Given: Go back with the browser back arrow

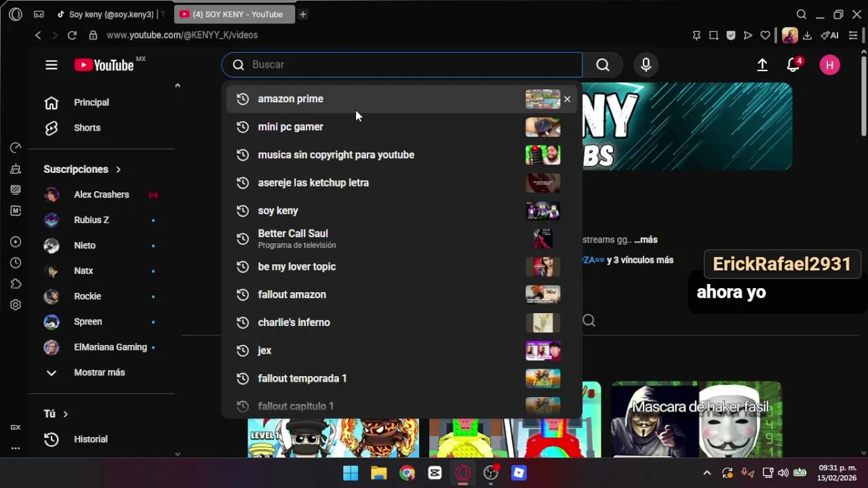Looking at the screenshot, I should point(38,35).
